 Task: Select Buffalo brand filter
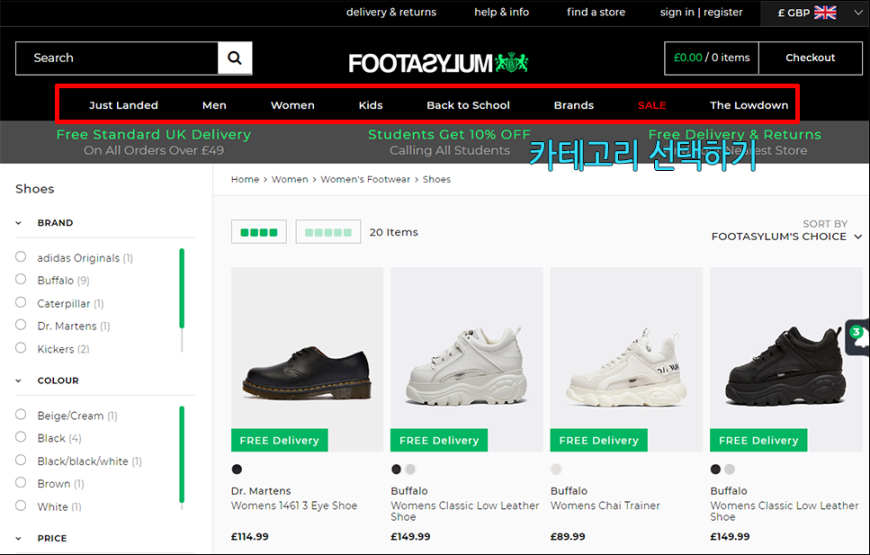tap(21, 279)
